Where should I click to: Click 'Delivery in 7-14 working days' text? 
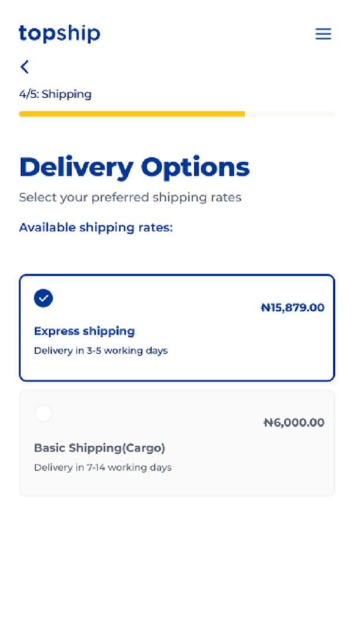(102, 468)
